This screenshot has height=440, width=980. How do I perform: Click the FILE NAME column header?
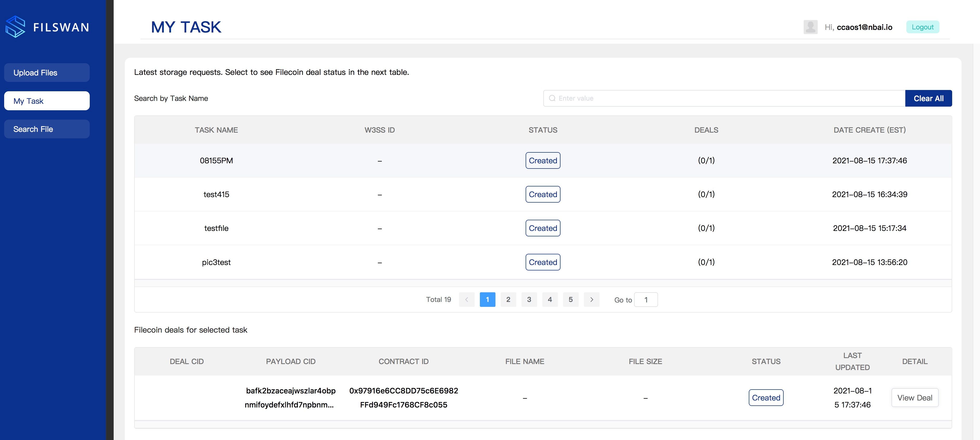coord(525,362)
